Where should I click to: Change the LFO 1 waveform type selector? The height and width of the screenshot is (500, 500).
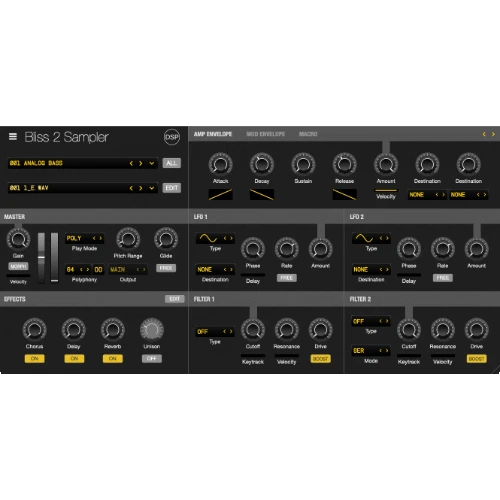pyautogui.click(x=215, y=238)
